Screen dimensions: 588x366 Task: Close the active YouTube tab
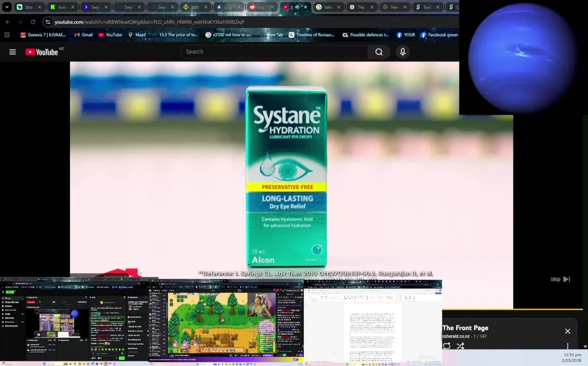305,7
